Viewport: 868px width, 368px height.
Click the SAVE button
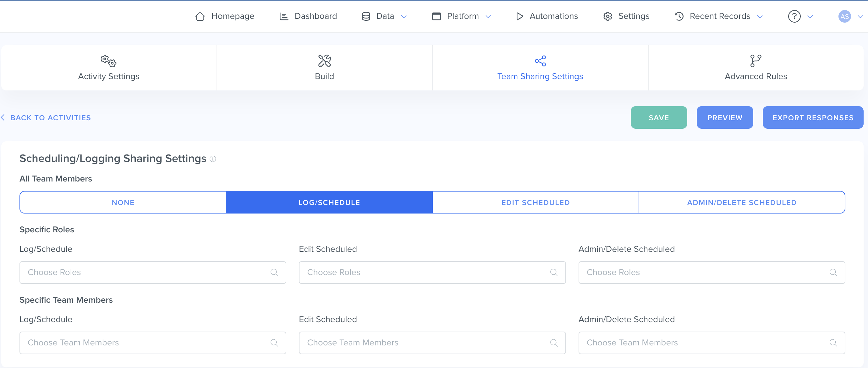pyautogui.click(x=658, y=117)
